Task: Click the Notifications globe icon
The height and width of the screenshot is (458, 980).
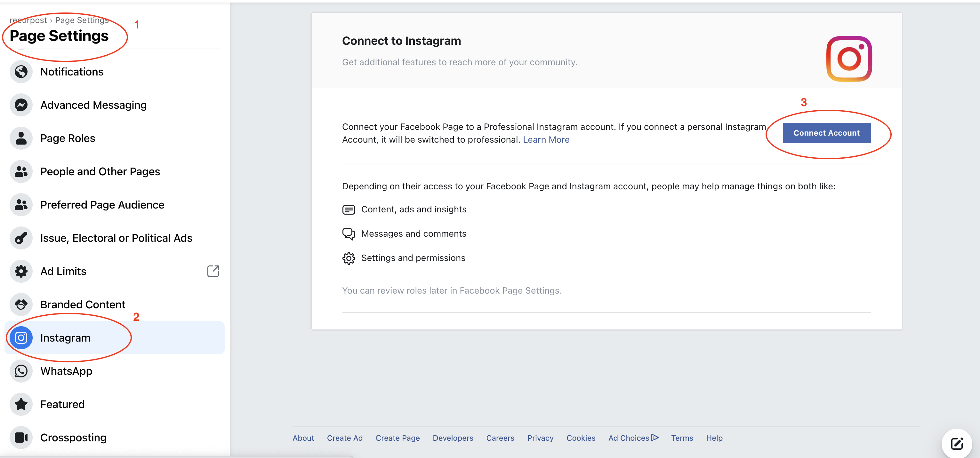Action: click(x=21, y=71)
